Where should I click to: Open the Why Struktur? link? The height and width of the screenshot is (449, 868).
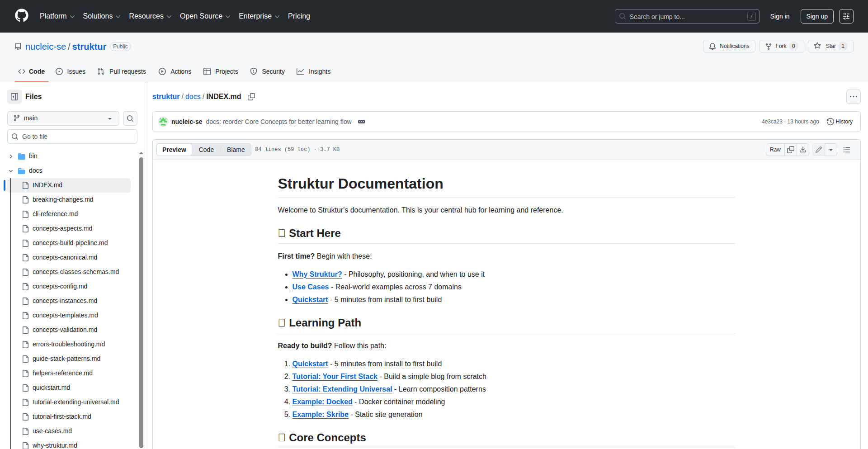[x=317, y=274]
